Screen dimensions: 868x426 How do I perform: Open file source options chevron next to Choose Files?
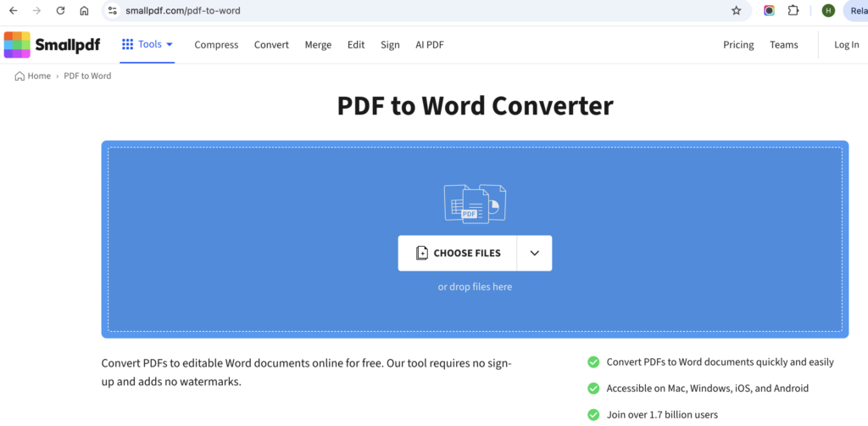(x=534, y=253)
